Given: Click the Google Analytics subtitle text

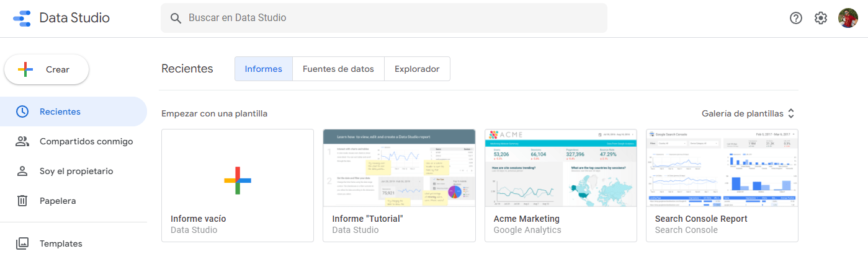Looking at the screenshot, I should tap(527, 230).
